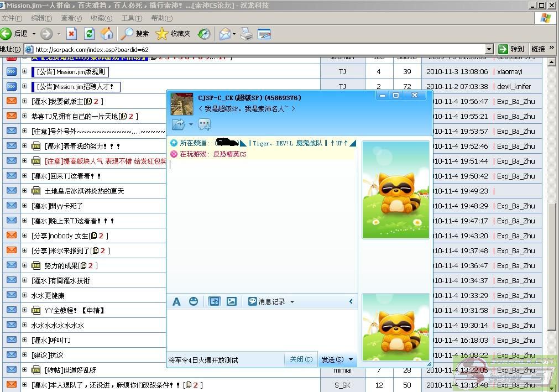Open the thread 水水更健康
Screen dimensions: 559x392
point(48,295)
